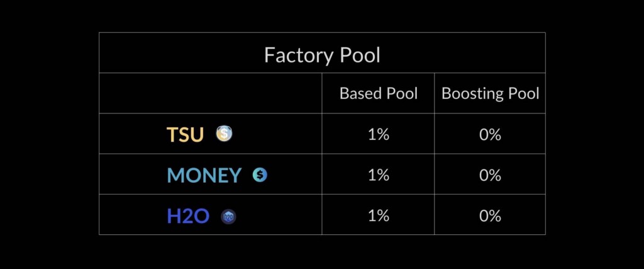Click the MONEY dollar coin icon
This screenshot has height=269, width=644.
(x=260, y=175)
